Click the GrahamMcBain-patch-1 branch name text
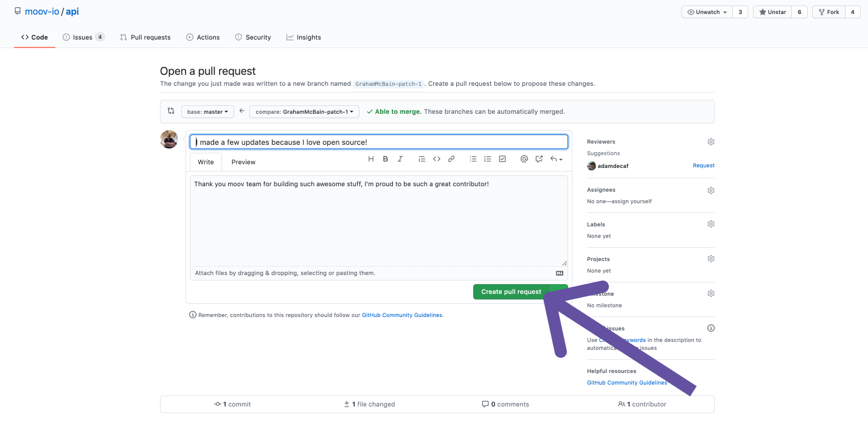The image size is (868, 429). [389, 83]
